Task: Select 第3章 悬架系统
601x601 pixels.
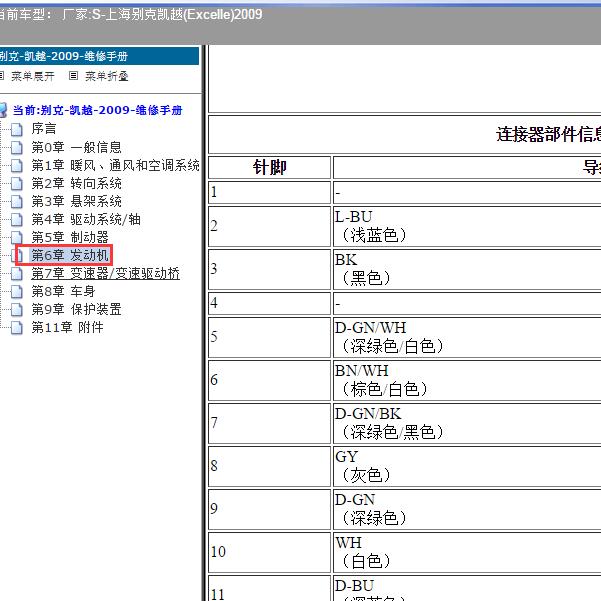Action: [76, 201]
